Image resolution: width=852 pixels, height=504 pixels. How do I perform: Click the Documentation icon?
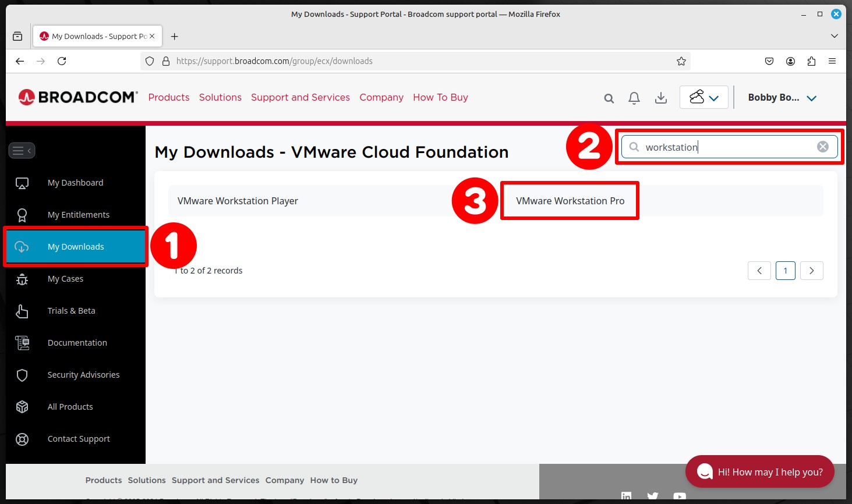click(22, 343)
